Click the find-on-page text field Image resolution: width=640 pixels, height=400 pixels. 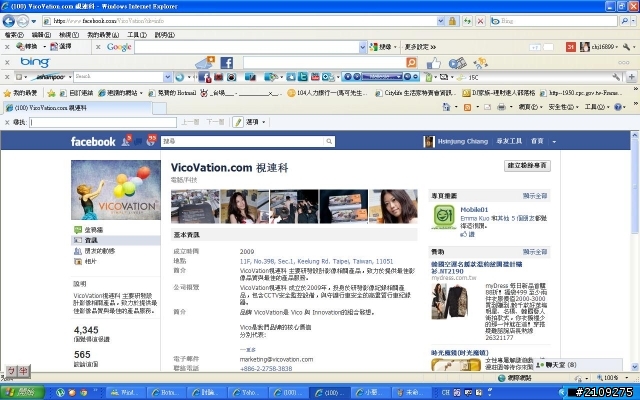[103, 122]
